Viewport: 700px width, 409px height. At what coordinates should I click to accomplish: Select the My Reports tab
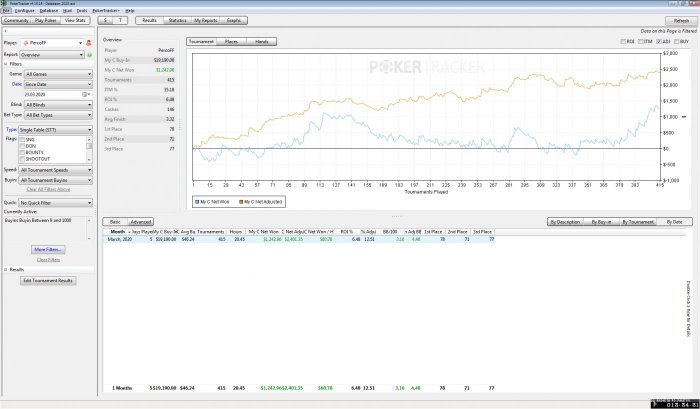206,21
